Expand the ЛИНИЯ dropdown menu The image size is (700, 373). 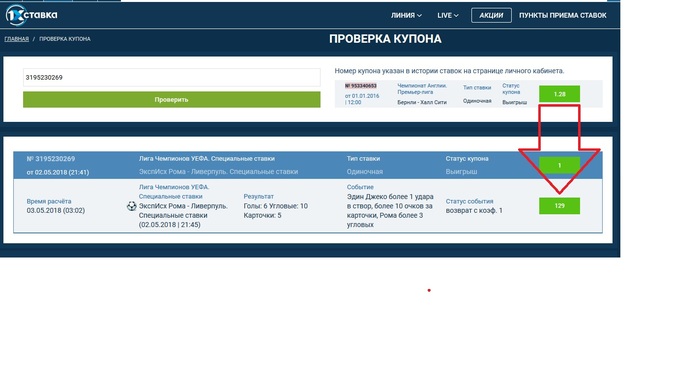[406, 15]
